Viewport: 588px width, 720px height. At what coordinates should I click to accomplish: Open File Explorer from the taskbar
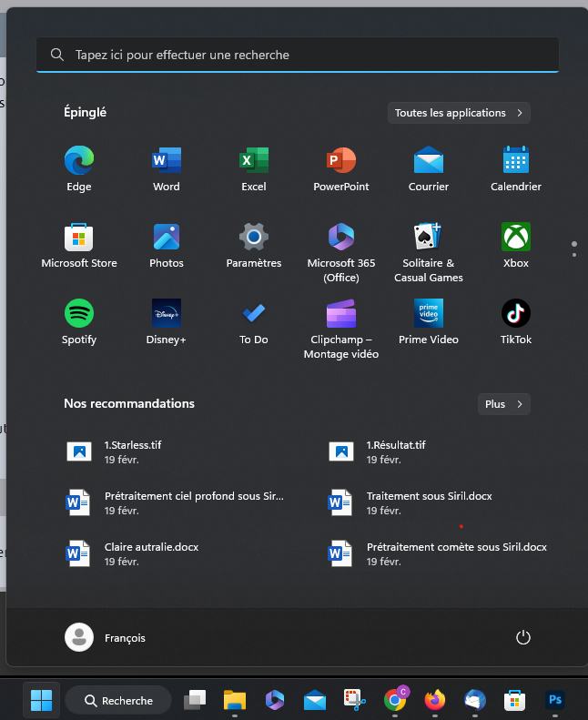235,700
